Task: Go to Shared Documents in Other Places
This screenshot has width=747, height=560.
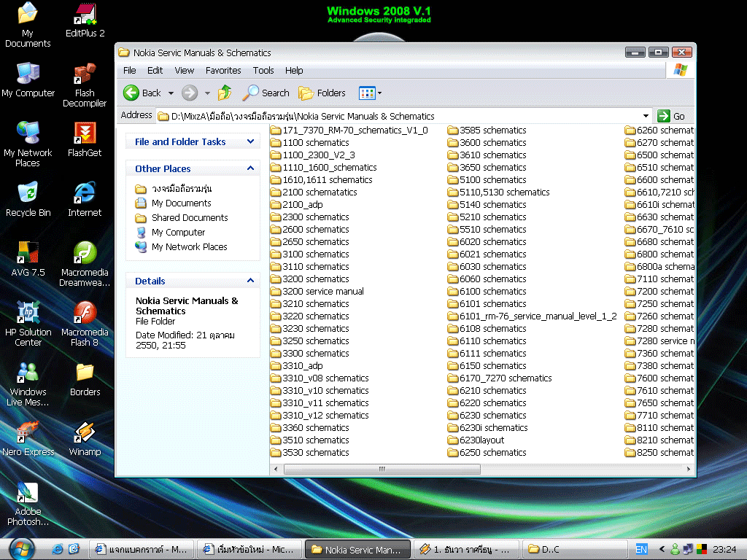Action: (x=190, y=217)
